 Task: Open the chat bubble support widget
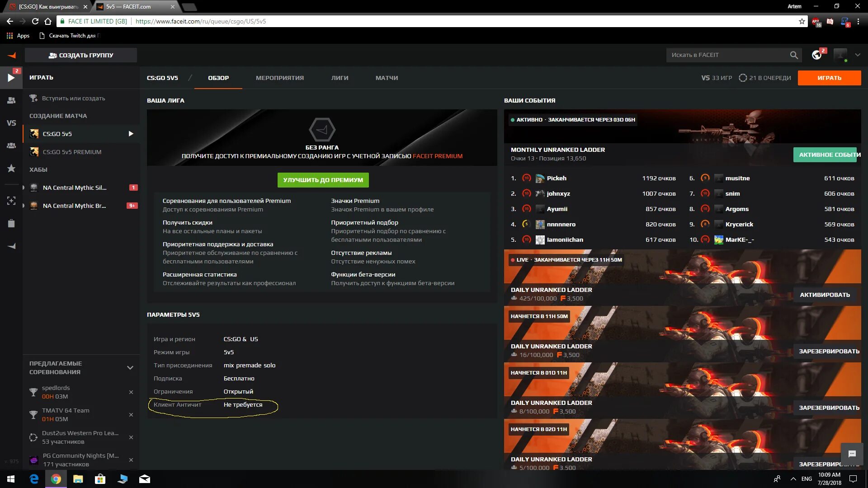click(852, 454)
